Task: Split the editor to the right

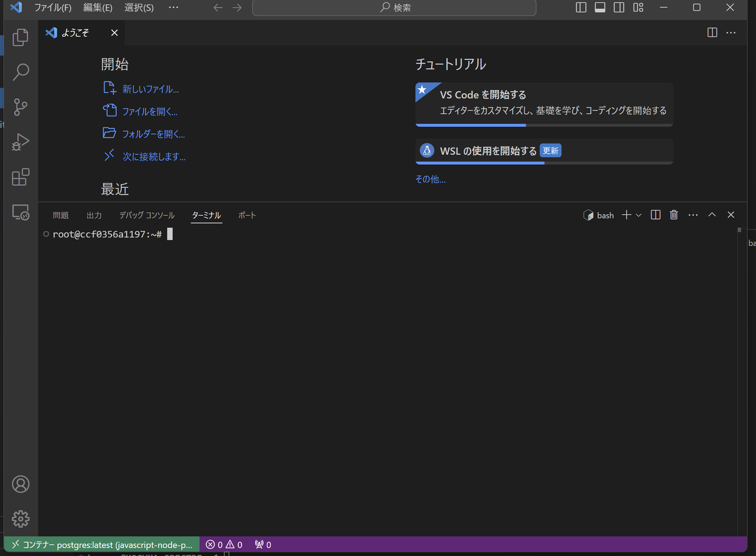Action: tap(712, 33)
